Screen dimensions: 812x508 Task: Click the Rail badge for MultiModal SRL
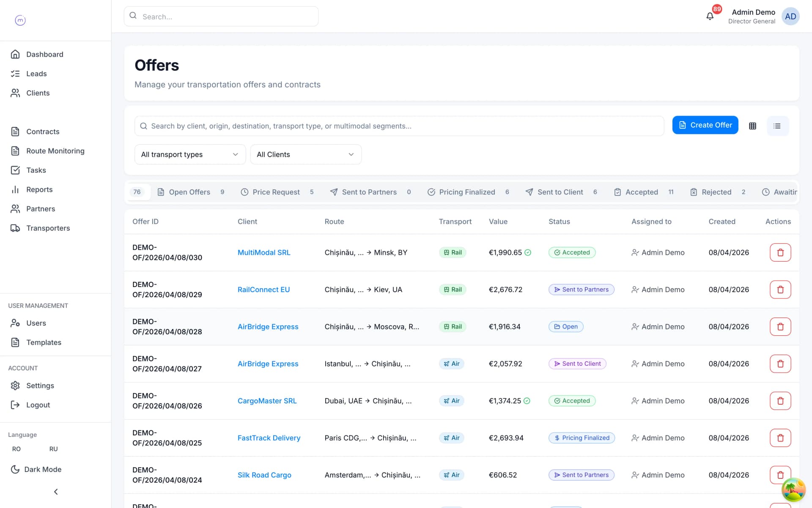tap(453, 253)
